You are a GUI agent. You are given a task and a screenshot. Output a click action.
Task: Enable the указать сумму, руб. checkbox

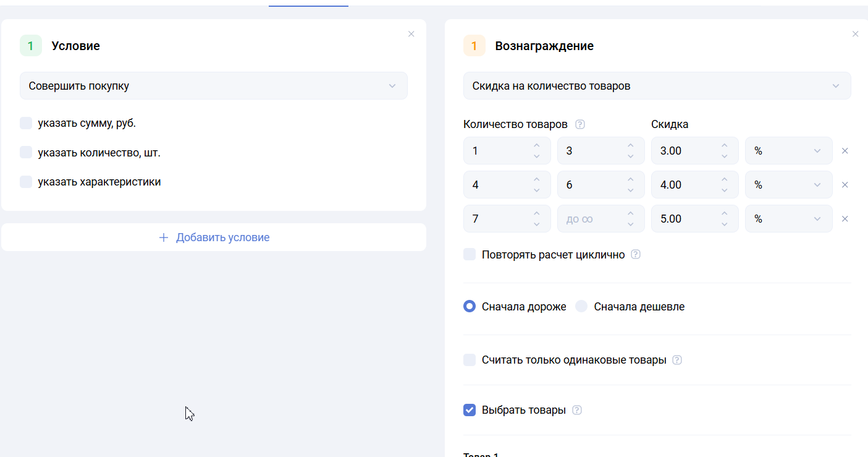click(x=26, y=123)
